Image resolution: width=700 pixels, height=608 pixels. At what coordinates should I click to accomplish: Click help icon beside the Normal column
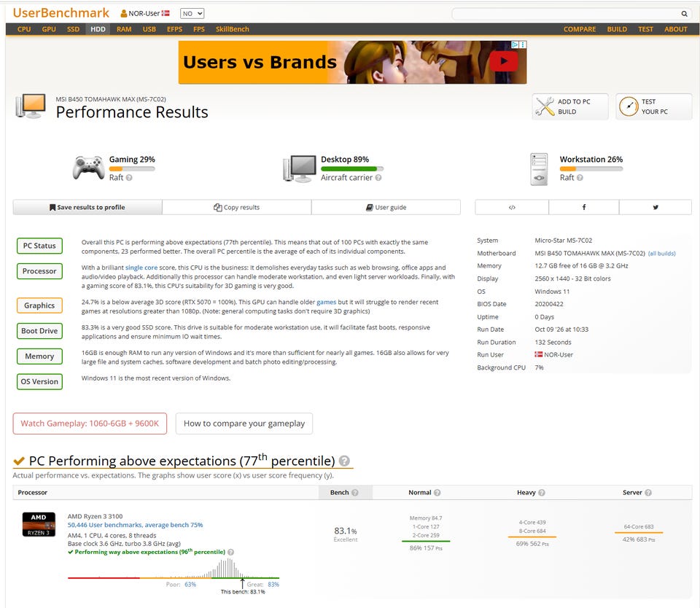(437, 492)
